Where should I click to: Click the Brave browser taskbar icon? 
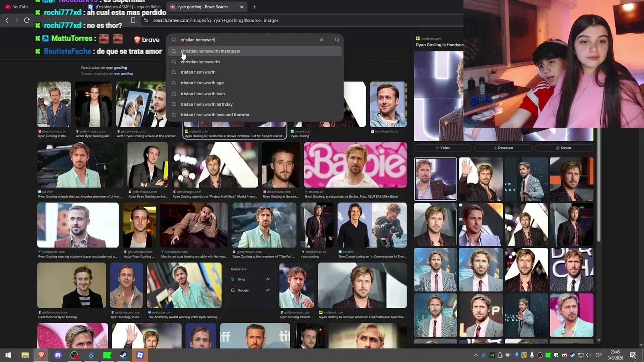[41, 355]
